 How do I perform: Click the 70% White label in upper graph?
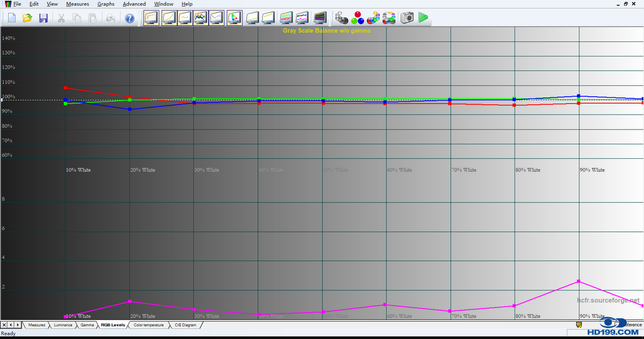[x=464, y=170]
